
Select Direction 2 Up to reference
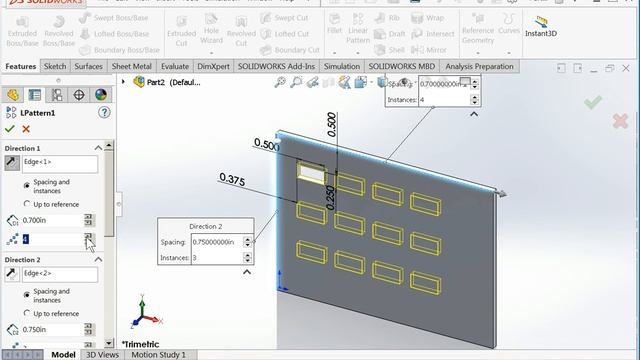27,313
